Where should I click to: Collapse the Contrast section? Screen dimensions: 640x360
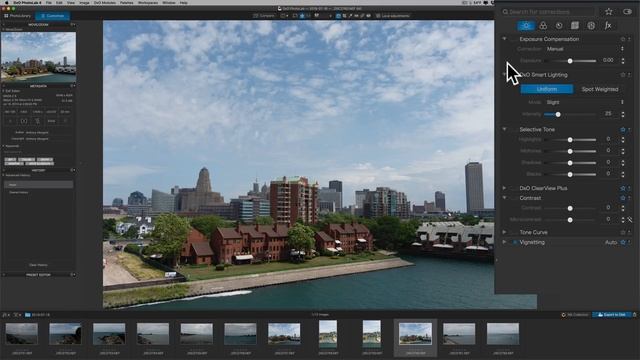504,198
